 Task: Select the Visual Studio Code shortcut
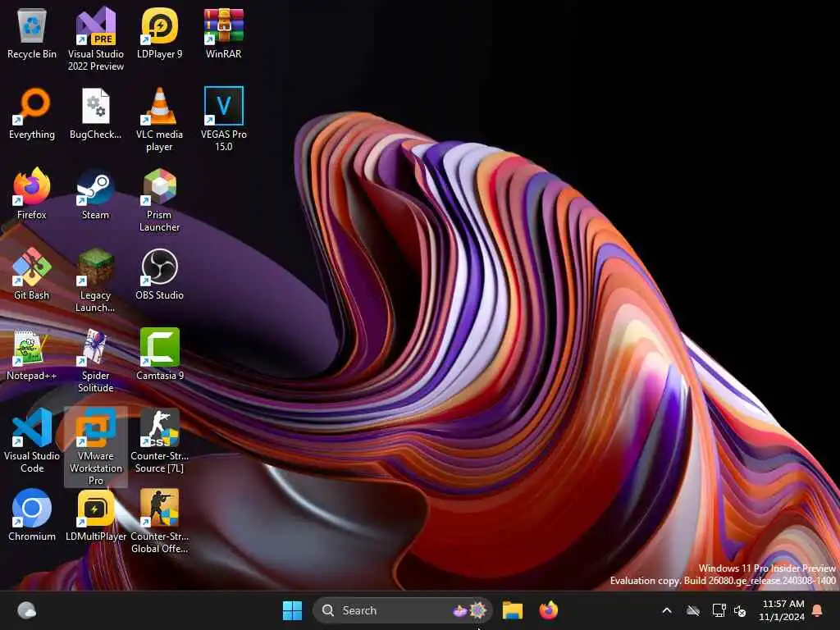(32, 441)
